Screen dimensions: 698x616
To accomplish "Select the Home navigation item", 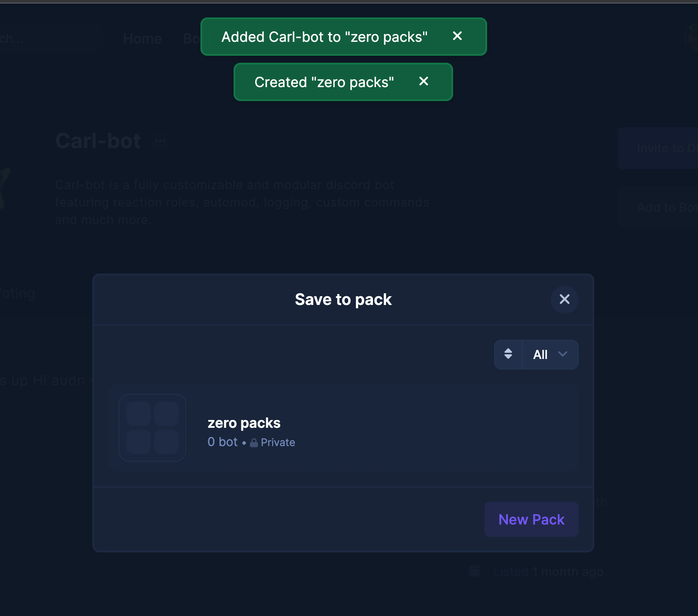I will coord(142,38).
